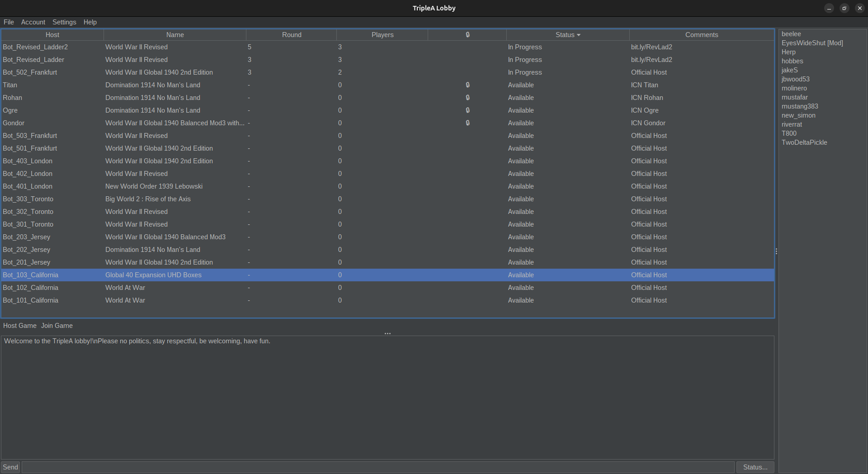
Task: Click the lock icon in Rohan row
Action: point(467,98)
